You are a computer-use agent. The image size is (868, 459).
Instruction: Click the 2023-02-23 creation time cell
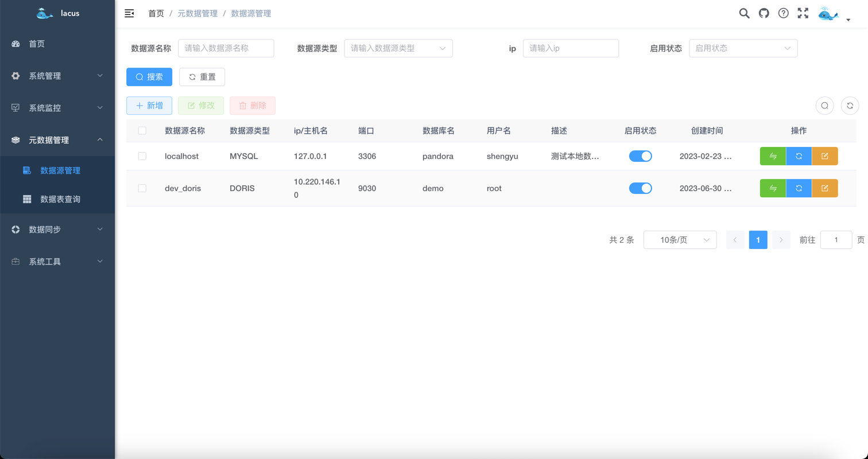click(706, 156)
